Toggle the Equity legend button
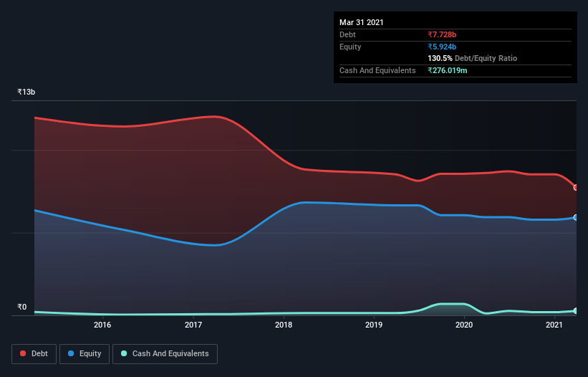Image resolution: width=588 pixels, height=377 pixels. (x=85, y=354)
